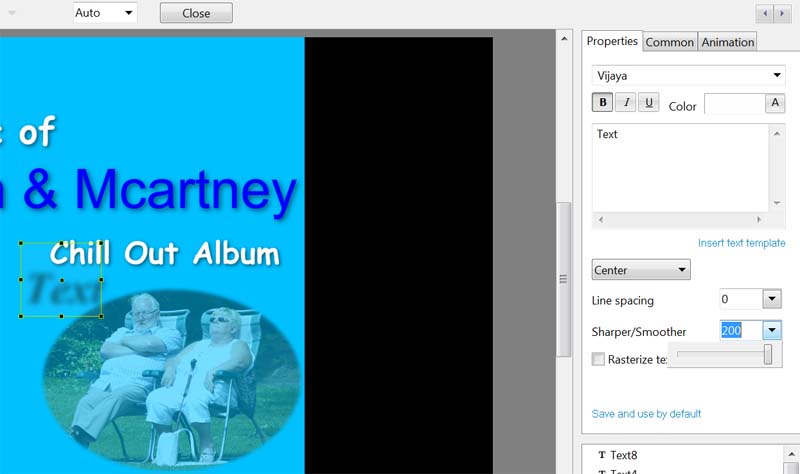Viewport: 800px width, 474px height.
Task: Open the Center alignment dropdown
Action: point(641,269)
